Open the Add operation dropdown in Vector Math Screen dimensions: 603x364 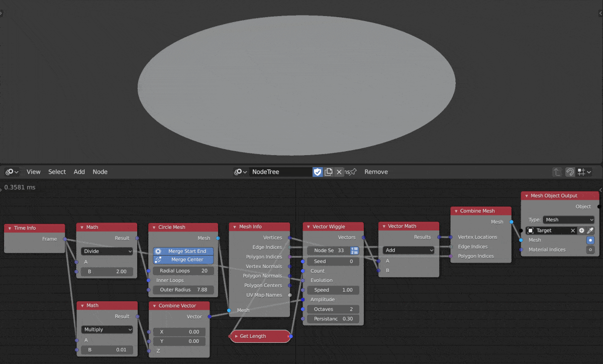(x=409, y=250)
